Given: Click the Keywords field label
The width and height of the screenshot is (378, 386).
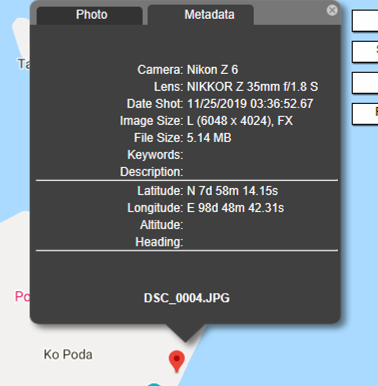Looking at the screenshot, I should 155,155.
